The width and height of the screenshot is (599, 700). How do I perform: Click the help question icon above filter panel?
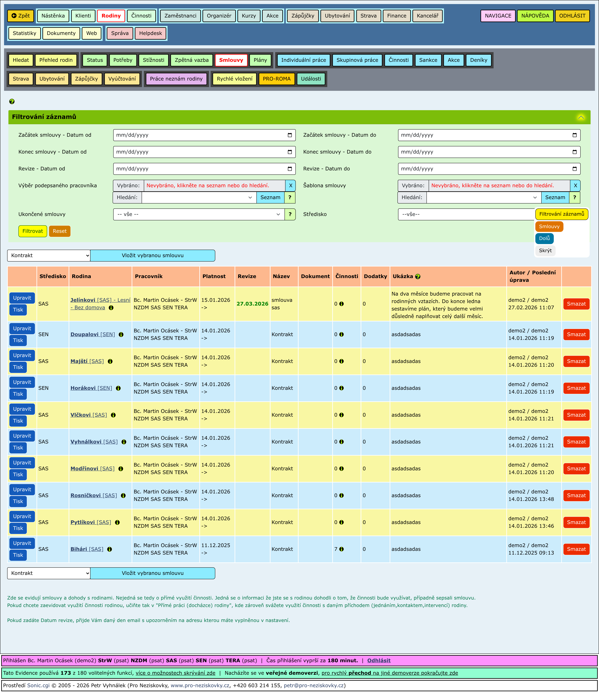[x=12, y=101]
